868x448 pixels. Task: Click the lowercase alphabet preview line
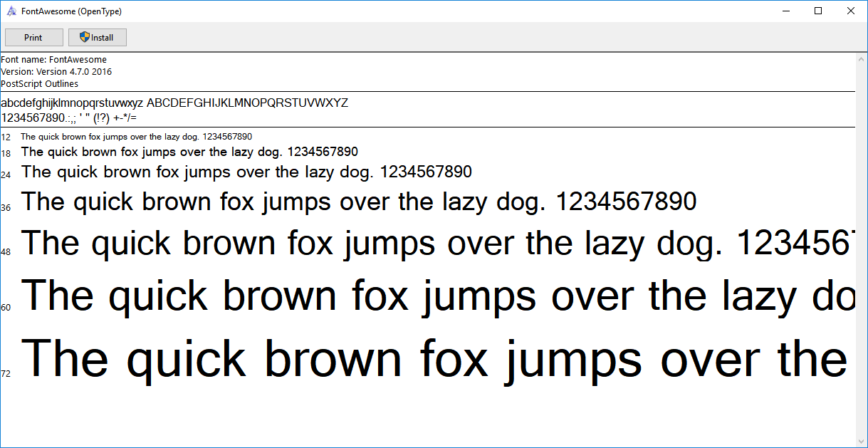pos(71,103)
